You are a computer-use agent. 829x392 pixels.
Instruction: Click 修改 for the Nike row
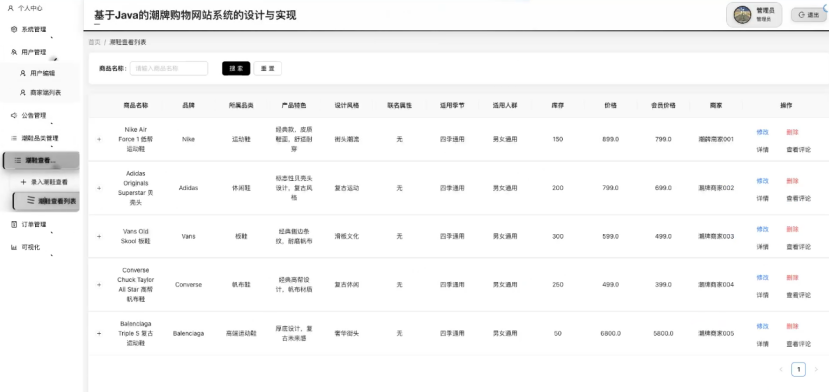tap(762, 132)
